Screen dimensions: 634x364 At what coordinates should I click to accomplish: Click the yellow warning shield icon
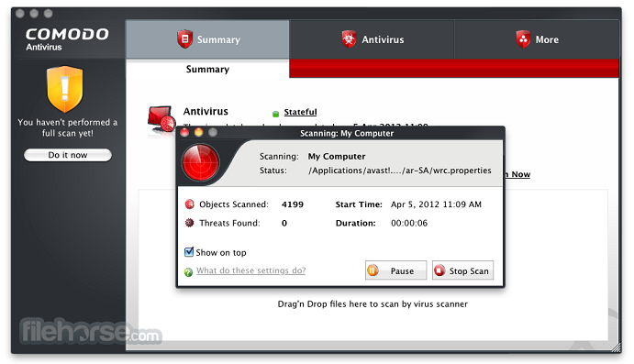click(65, 89)
